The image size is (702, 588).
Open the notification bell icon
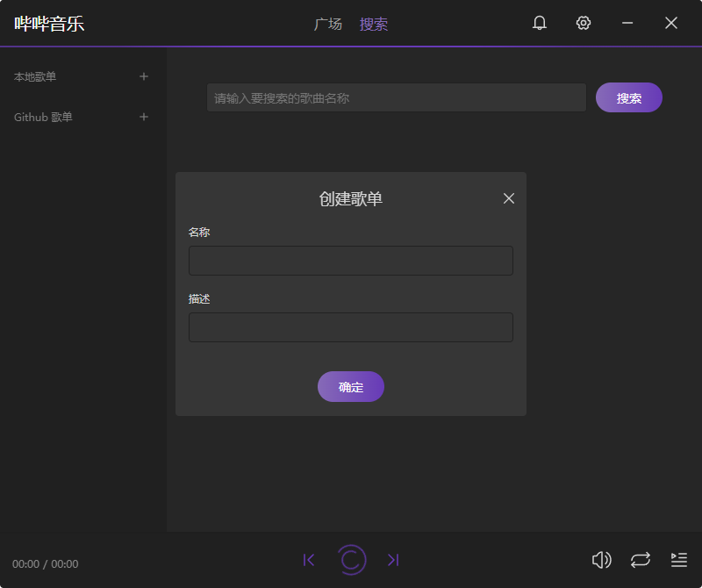pyautogui.click(x=540, y=23)
